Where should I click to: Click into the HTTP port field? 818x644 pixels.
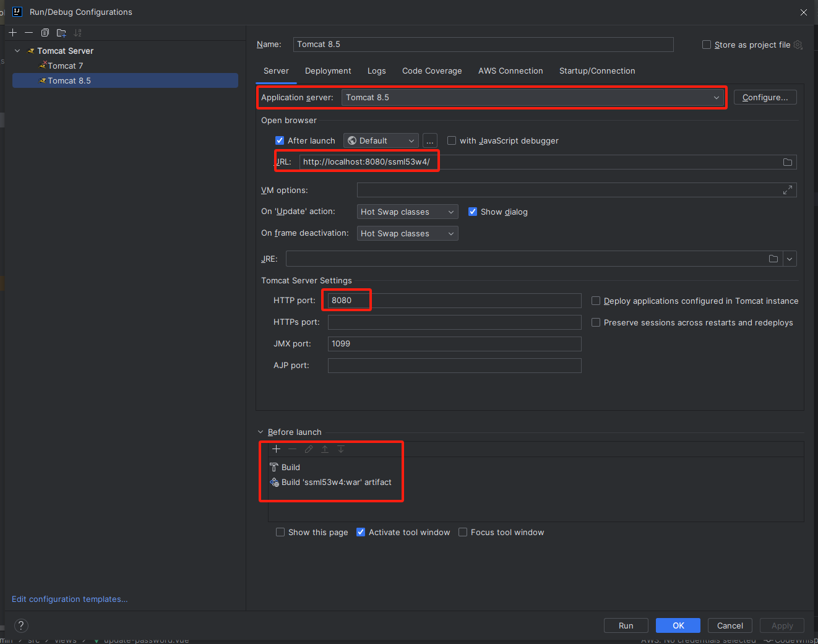pyautogui.click(x=454, y=301)
